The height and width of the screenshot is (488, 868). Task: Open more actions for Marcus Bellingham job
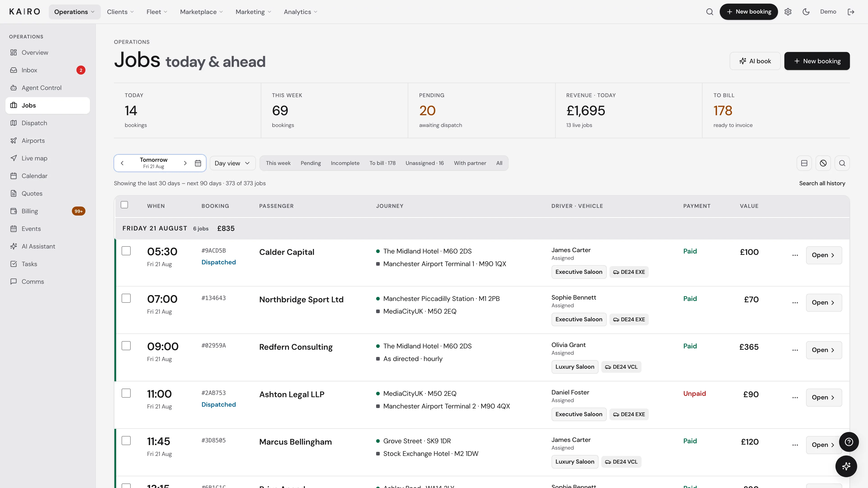click(795, 445)
